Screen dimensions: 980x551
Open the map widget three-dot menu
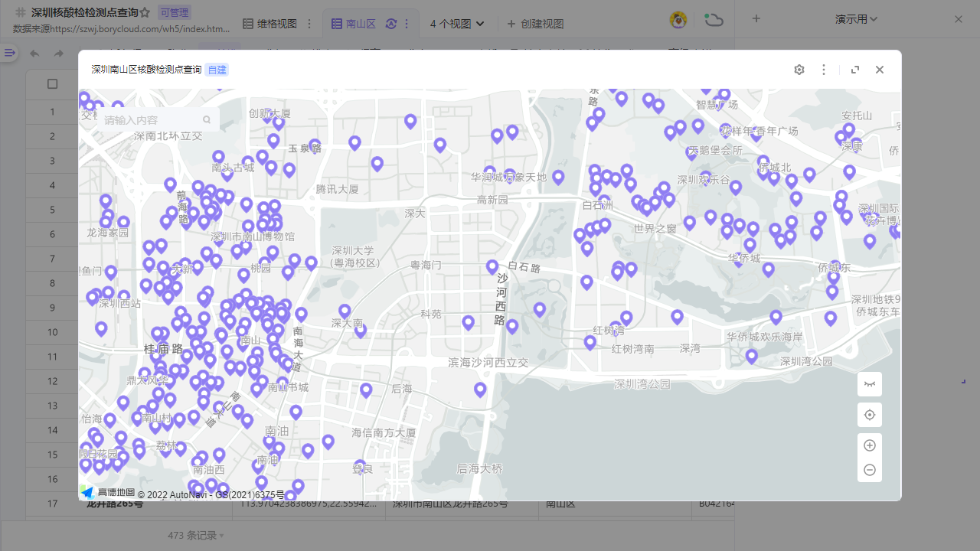824,70
